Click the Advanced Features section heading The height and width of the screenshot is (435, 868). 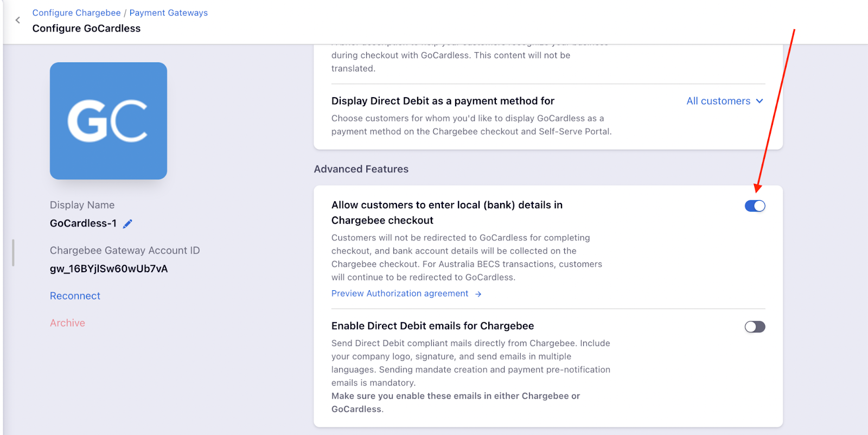(361, 169)
